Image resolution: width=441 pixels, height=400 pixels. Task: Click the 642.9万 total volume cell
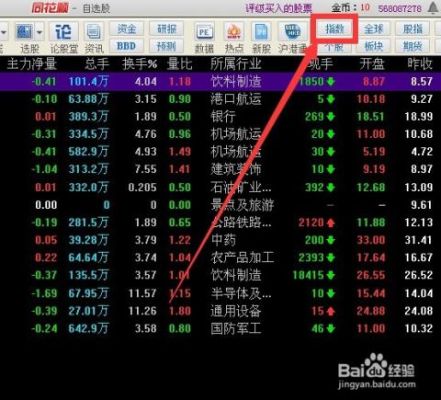(x=89, y=329)
